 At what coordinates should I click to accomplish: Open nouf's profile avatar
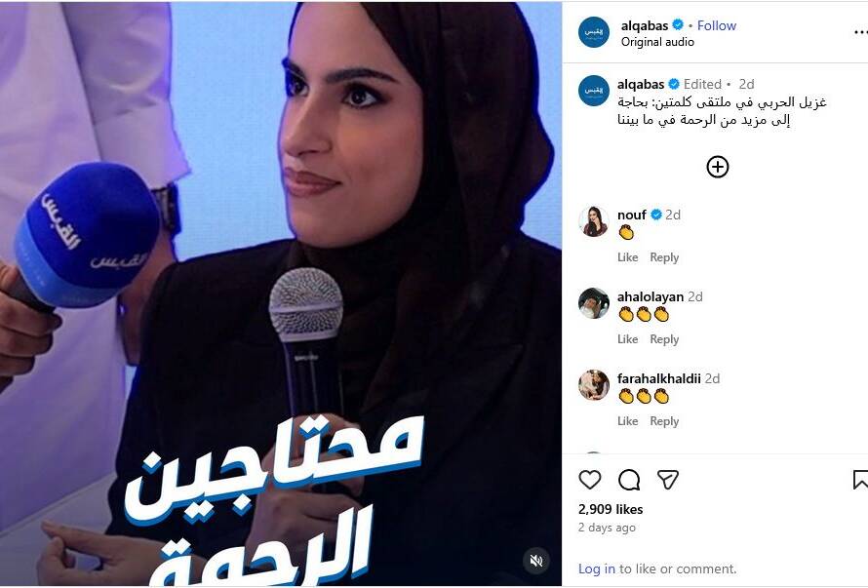point(593,221)
